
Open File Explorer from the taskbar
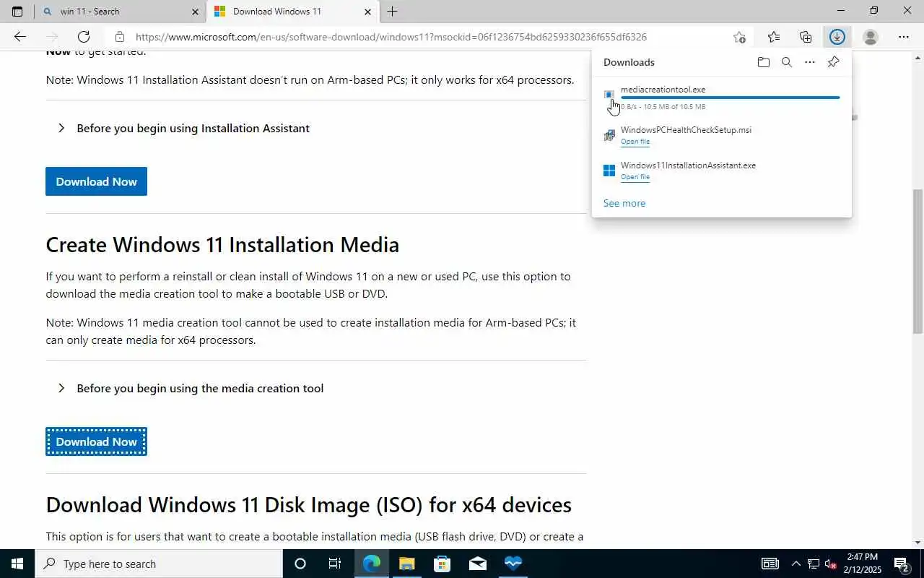406,564
